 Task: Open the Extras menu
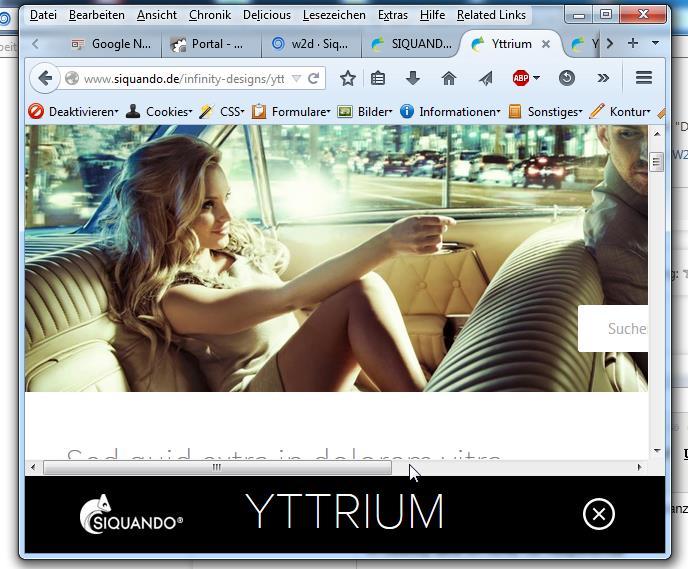pyautogui.click(x=393, y=15)
